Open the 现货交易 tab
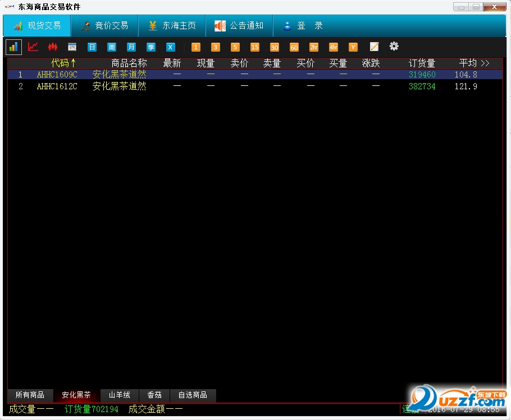The width and height of the screenshot is (511, 420). coord(37,25)
